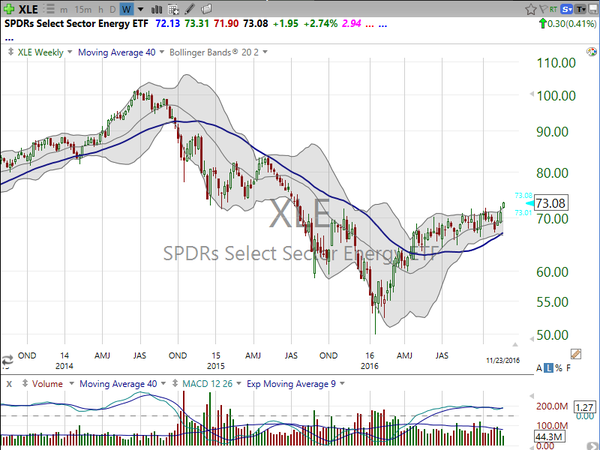Image resolution: width=600 pixels, height=450 pixels.
Task: Click the price pane move handle arrows
Action: click(10, 52)
